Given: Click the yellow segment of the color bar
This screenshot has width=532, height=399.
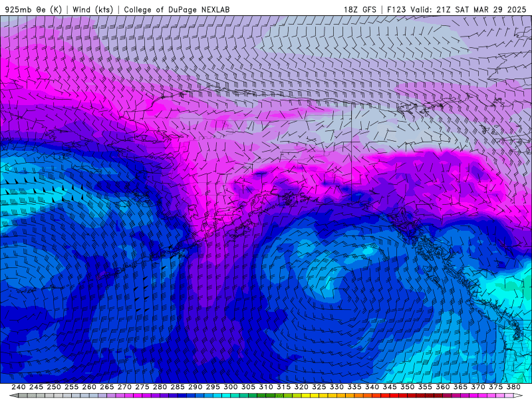Looking at the screenshot, I should 305,396.
